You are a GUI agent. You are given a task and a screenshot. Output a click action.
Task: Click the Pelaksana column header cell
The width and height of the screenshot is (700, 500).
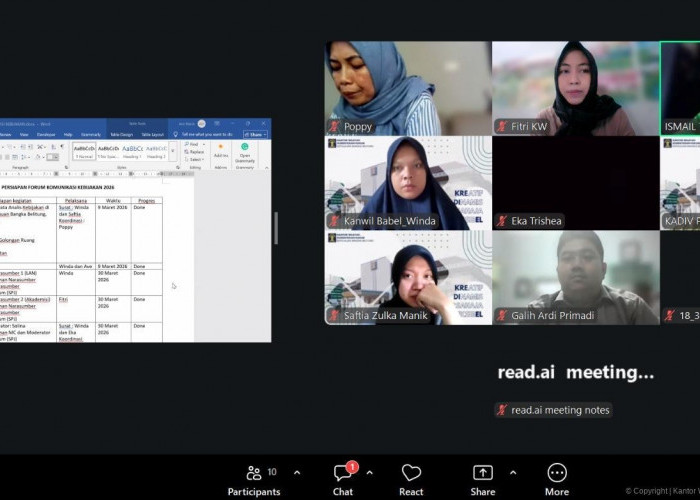coord(76,200)
